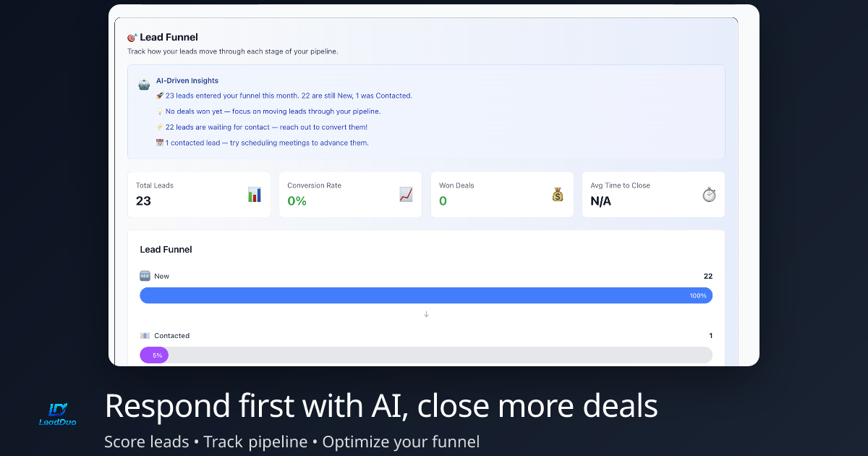Click the phone icon beside the Contacted stage
This screenshot has width=868, height=456.
145,335
